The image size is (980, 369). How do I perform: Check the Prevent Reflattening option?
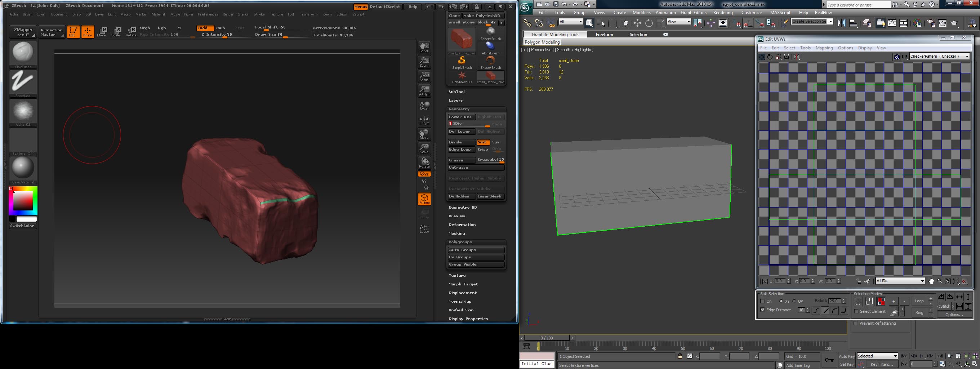[856, 323]
